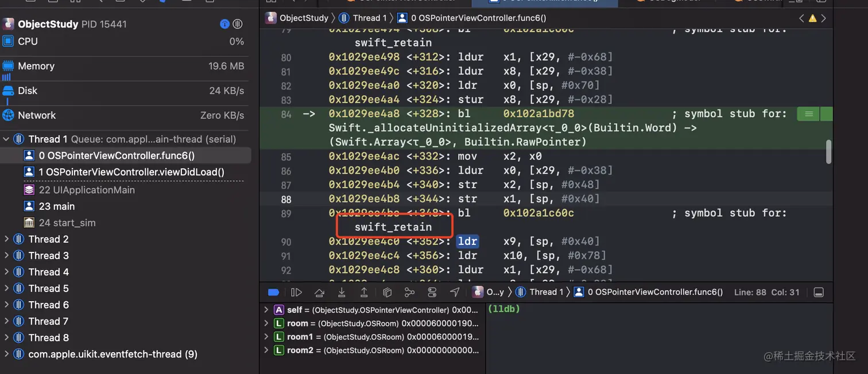Click gutter line number 85
Image resolution: width=868 pixels, height=374 pixels.
286,157
